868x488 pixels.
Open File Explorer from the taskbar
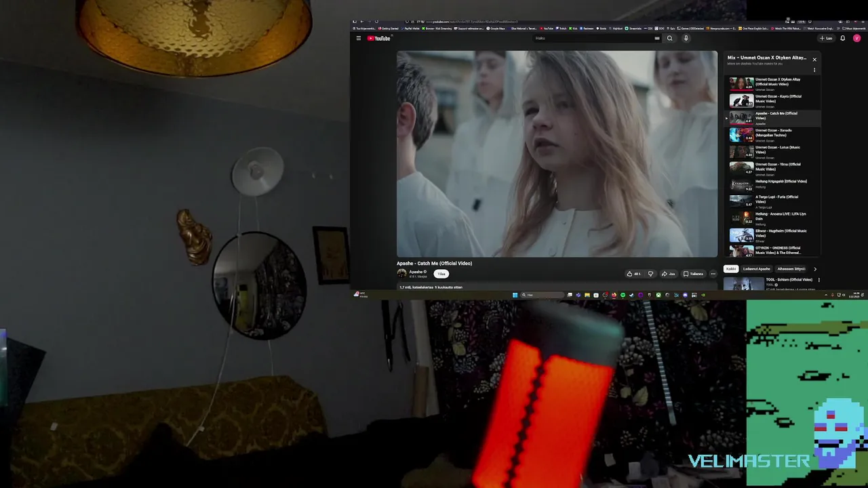point(587,295)
